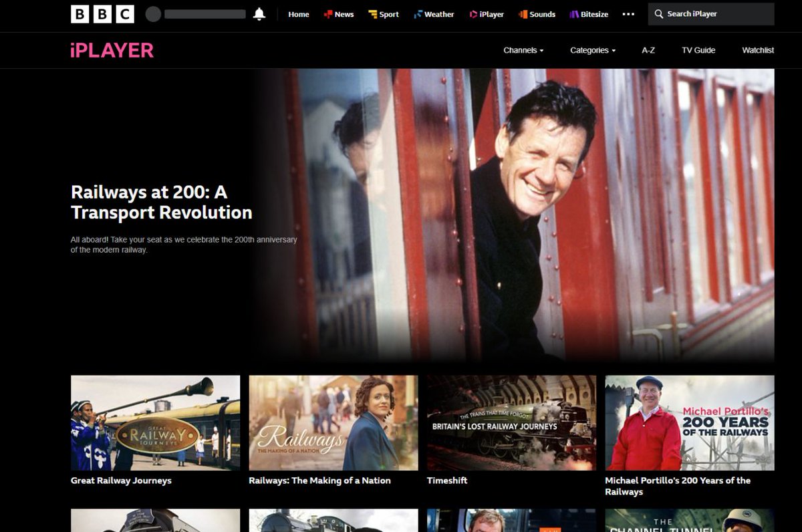Focus the Search iPlayer field
Screen dimensions: 802x532
pos(711,14)
